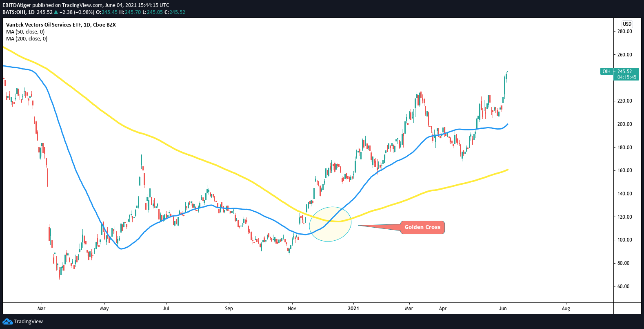This screenshot has height=329, width=644.
Task: Click the 100.00 price axis label
Action: pyautogui.click(x=624, y=240)
